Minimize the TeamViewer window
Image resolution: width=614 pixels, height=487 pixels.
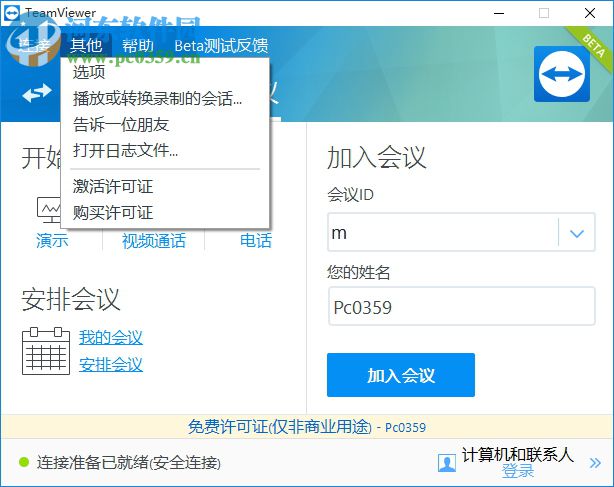[499, 13]
